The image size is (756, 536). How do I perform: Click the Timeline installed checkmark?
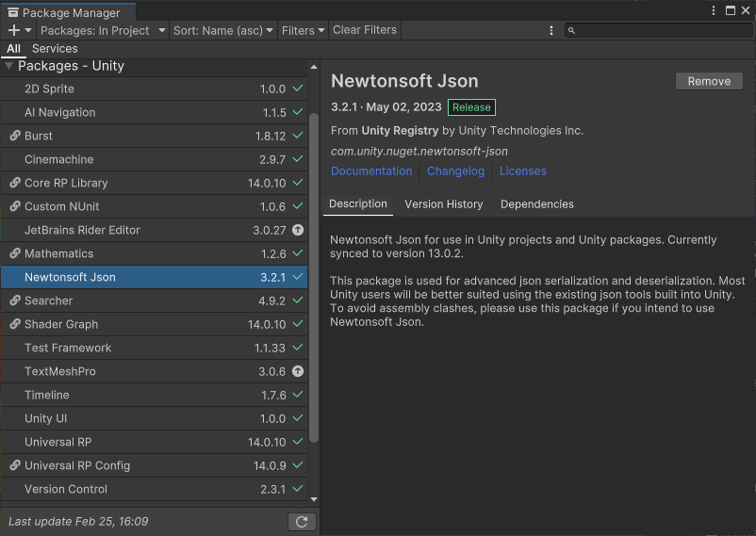298,395
